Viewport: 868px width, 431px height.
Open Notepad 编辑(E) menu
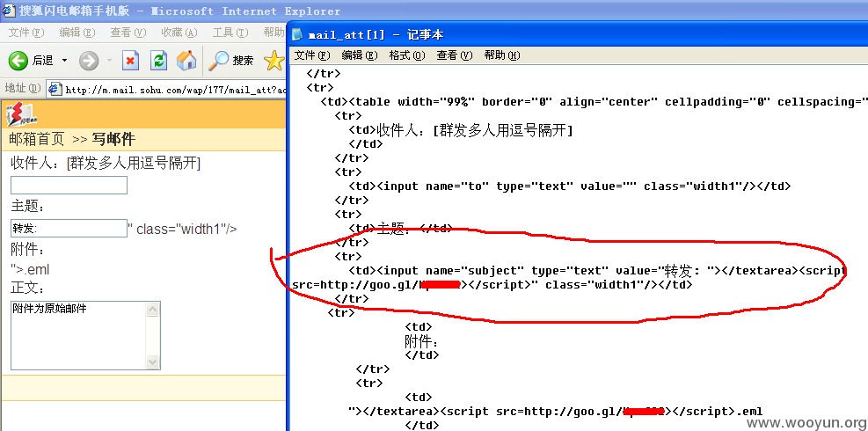[360, 55]
